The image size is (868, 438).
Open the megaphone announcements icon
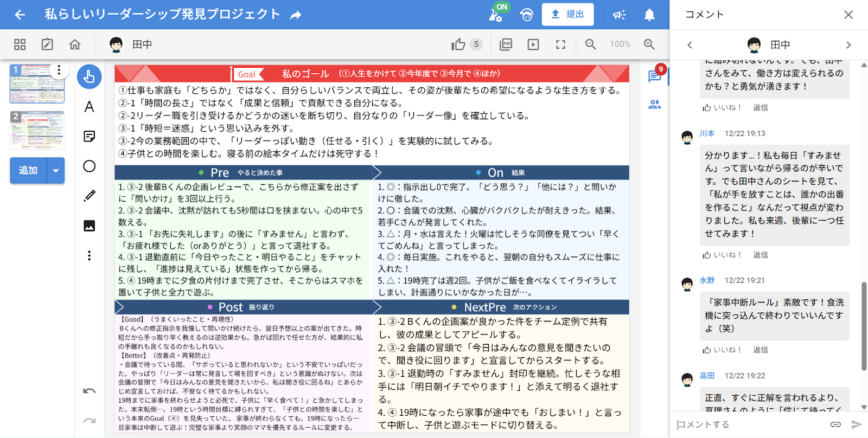click(619, 15)
